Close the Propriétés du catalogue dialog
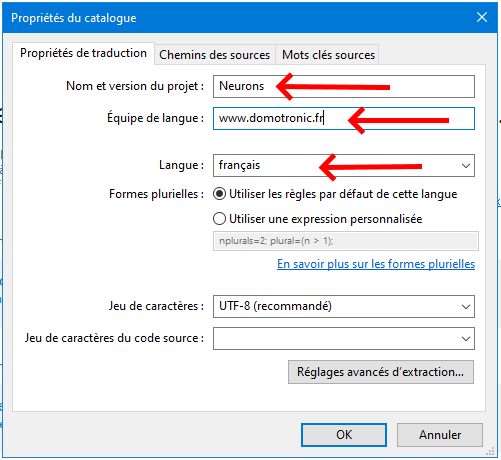Image resolution: width=501 pixels, height=460 pixels. pos(482,17)
